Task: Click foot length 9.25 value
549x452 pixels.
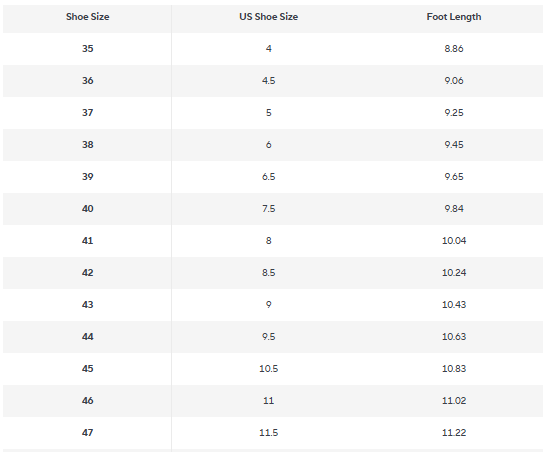Action: tap(454, 113)
